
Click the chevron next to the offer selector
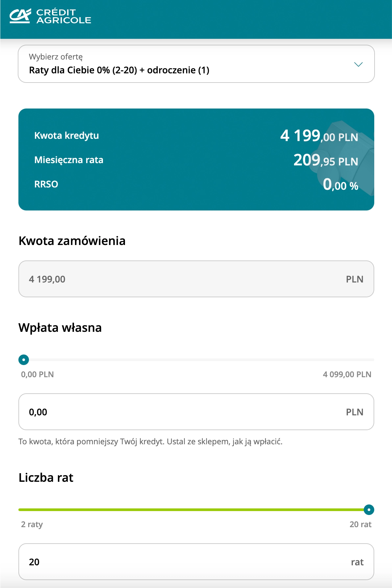point(359,64)
